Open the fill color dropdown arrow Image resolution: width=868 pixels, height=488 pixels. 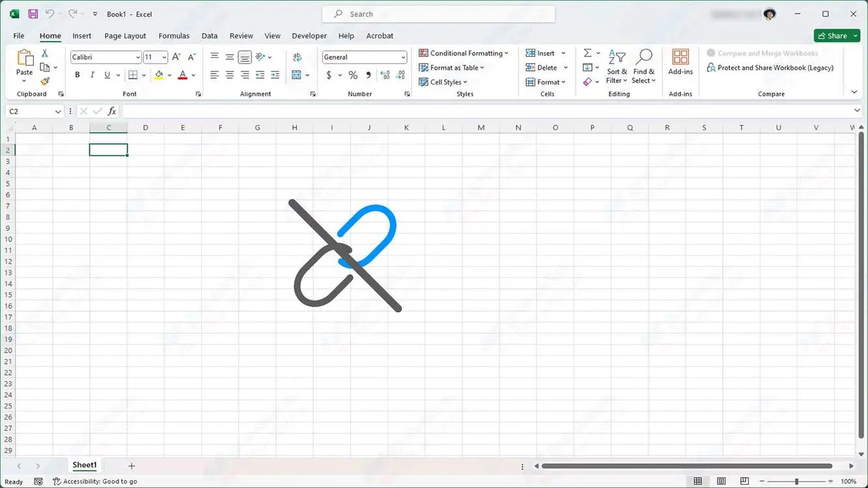pos(169,75)
